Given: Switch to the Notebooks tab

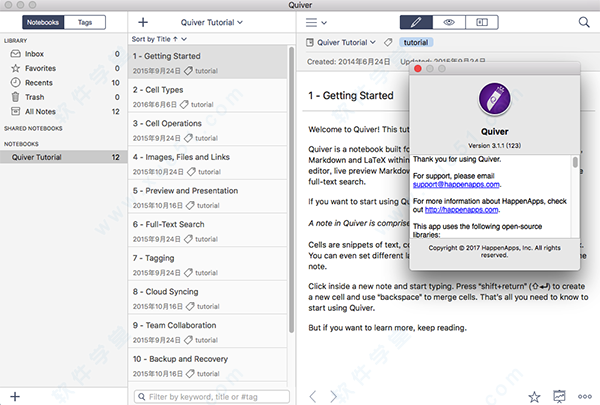Looking at the screenshot, I should pos(43,23).
